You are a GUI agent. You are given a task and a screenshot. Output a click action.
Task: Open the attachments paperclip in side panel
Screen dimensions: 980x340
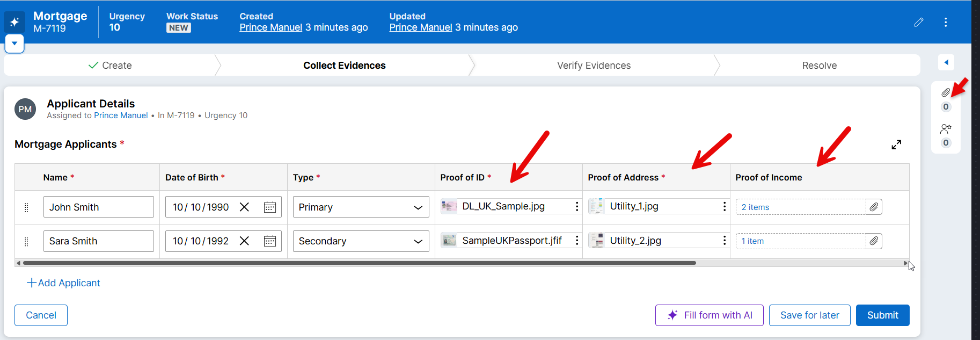pyautogui.click(x=945, y=93)
